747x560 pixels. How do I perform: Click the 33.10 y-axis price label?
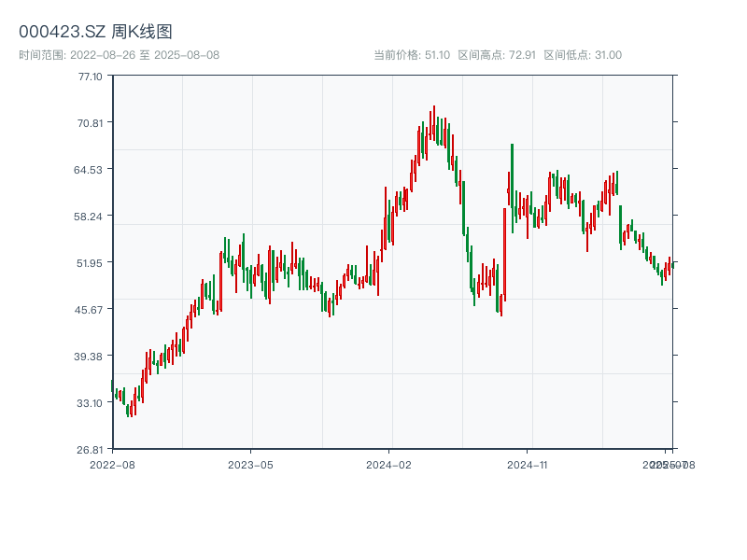point(90,403)
